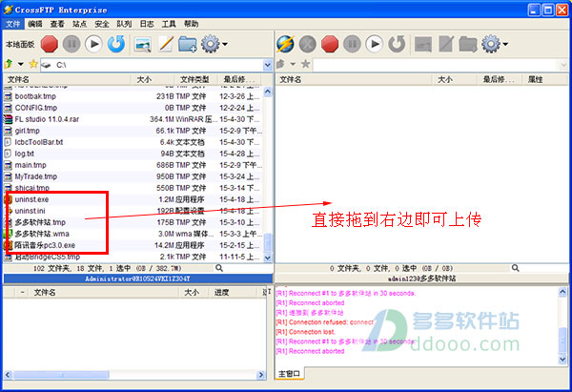Click the gear settings icon in local toolbar
The width and height of the screenshot is (572, 392).
point(210,44)
